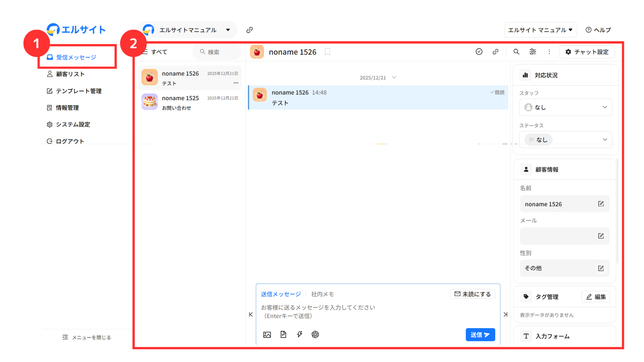The width and height of the screenshot is (644, 362).
Task: Open the チャット設定 button
Action: (587, 52)
